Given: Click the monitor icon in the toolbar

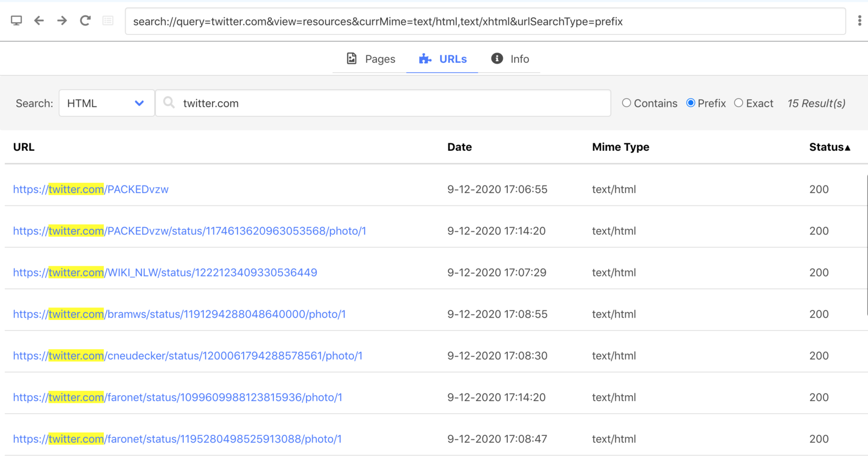Looking at the screenshot, I should [16, 21].
